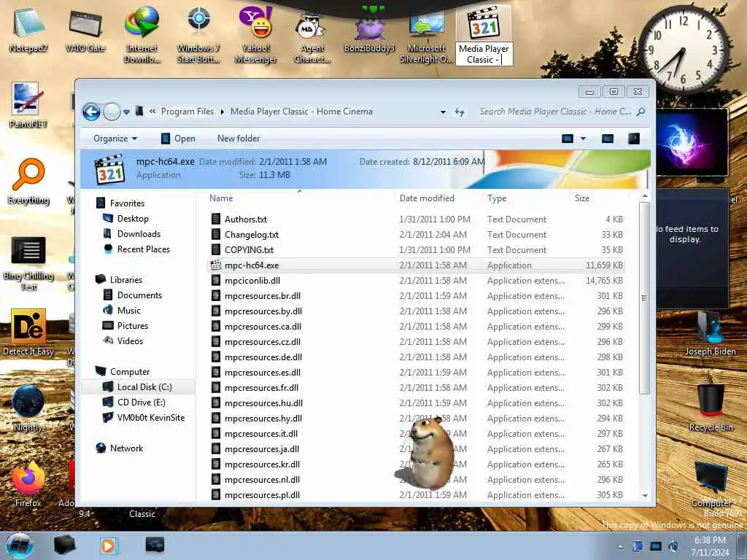Click the file list vertical scrollbar thumb
747x560 pixels.
pyautogui.click(x=644, y=298)
